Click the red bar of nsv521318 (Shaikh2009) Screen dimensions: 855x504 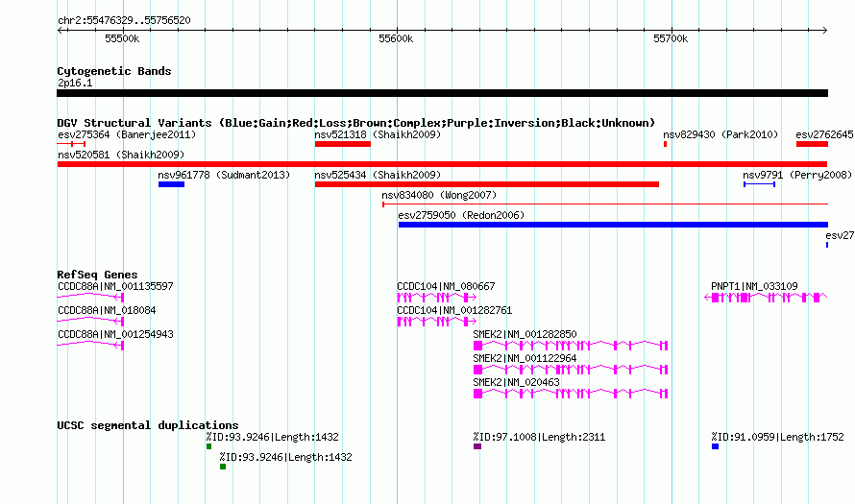point(342,144)
